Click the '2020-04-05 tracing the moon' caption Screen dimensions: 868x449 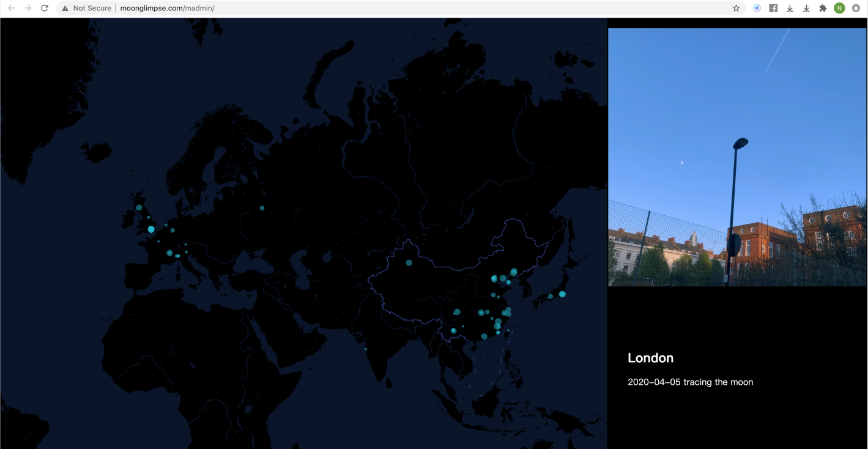(x=690, y=382)
